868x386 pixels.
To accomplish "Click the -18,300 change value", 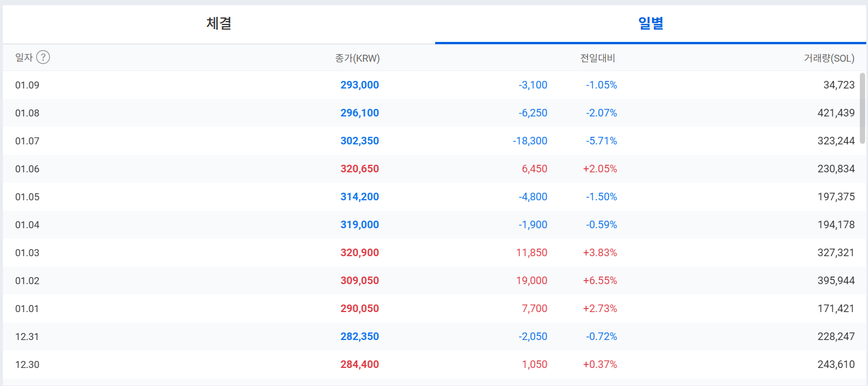I will 531,141.
